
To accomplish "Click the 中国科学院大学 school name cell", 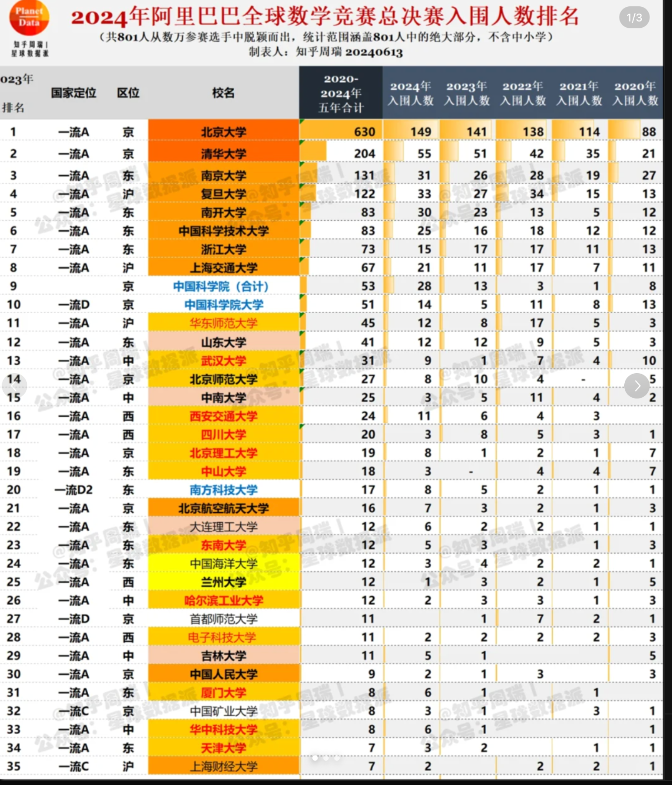I will tap(224, 304).
